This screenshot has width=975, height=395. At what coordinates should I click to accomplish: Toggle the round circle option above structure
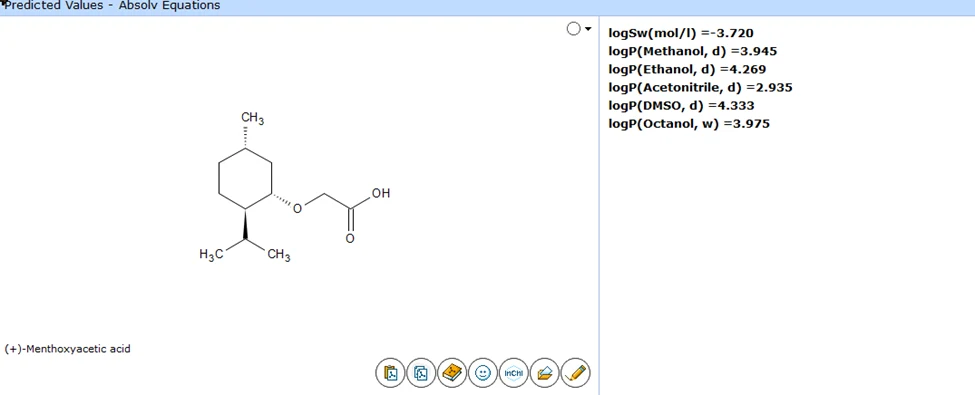[x=573, y=29]
